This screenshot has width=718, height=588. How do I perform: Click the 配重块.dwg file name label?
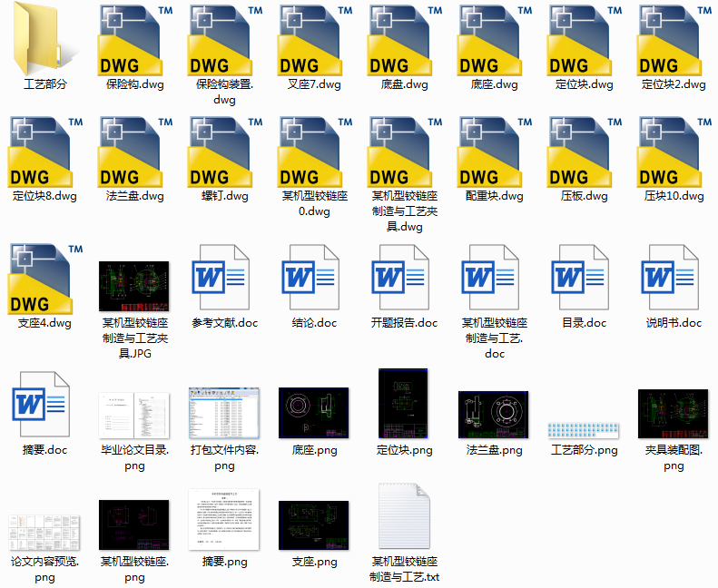494,196
